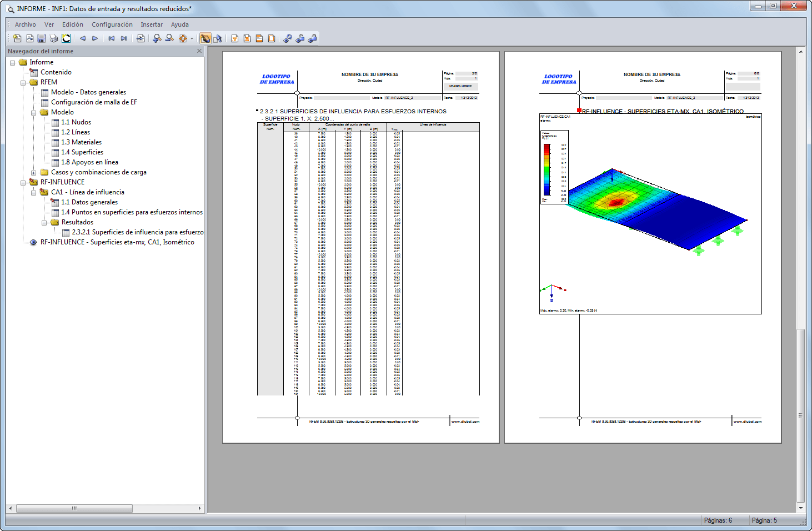Click the go-to-page icon in the toolbar

pyautogui.click(x=141, y=38)
